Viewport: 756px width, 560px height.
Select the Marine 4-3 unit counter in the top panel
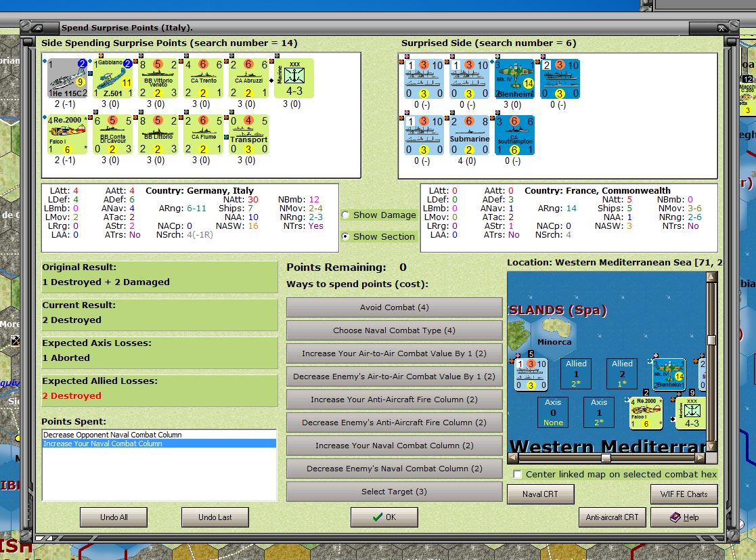[x=294, y=78]
